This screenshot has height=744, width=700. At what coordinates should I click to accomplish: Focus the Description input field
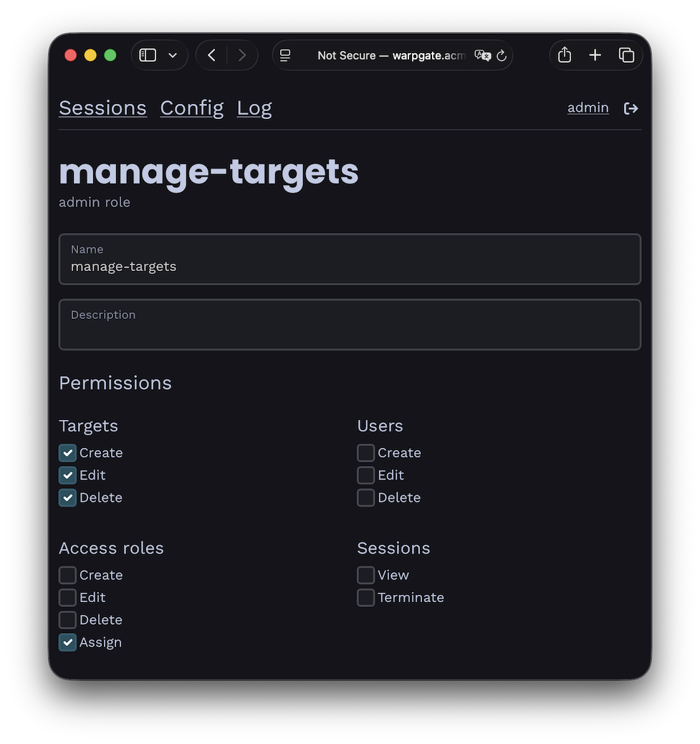point(350,332)
